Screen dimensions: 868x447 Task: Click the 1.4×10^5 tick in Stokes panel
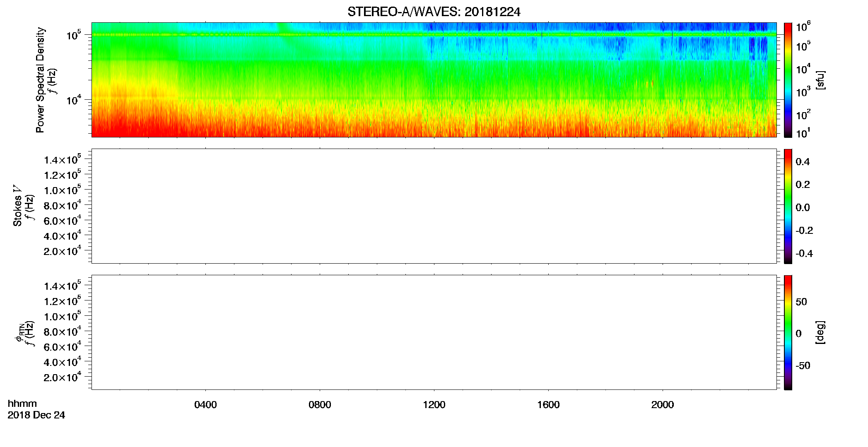pyautogui.click(x=63, y=159)
